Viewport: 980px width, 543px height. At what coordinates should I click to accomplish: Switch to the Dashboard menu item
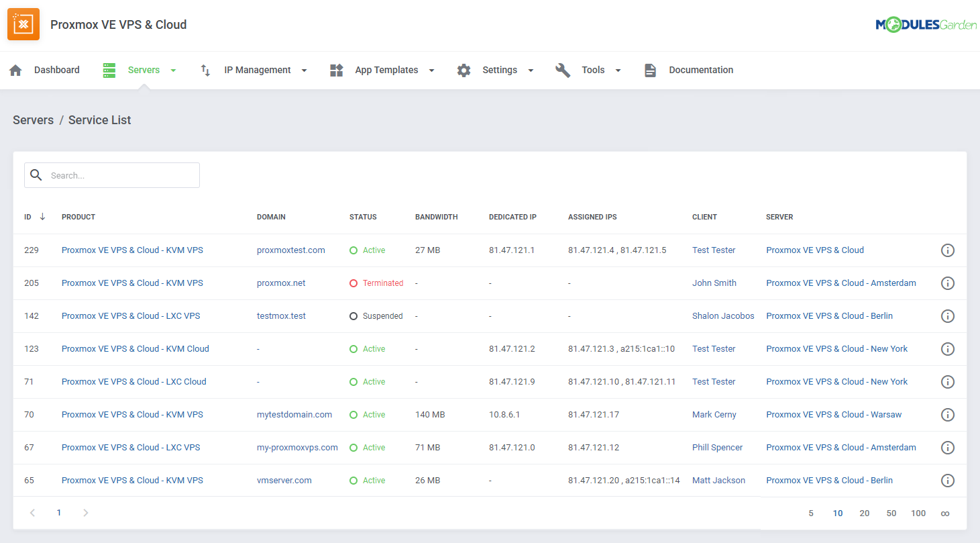click(x=57, y=69)
